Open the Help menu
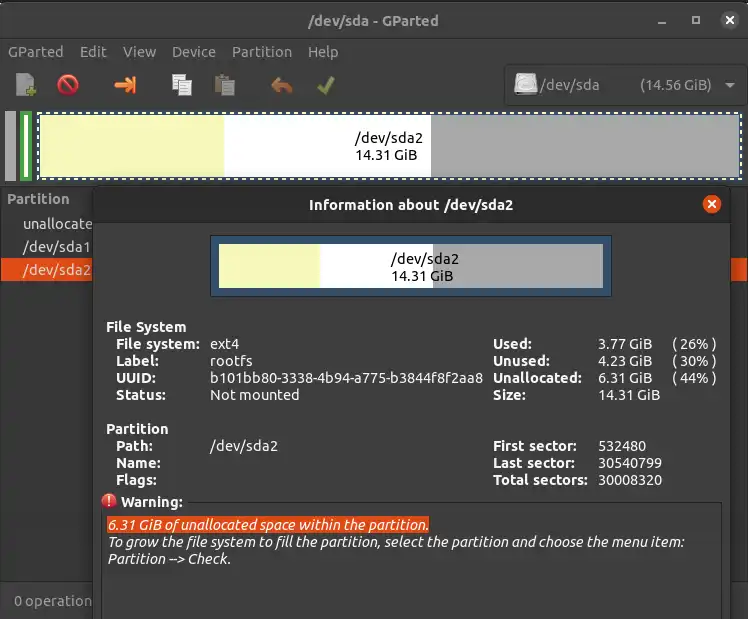 point(323,52)
